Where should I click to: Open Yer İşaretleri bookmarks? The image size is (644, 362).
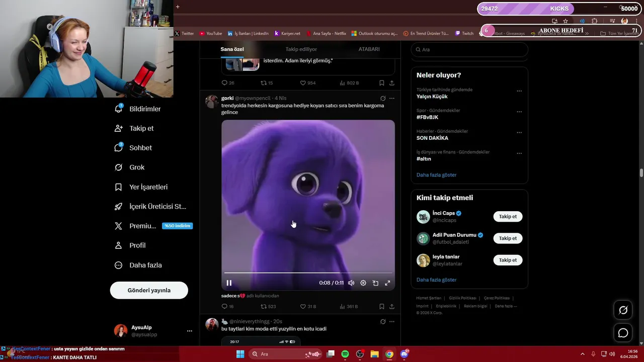(x=141, y=187)
